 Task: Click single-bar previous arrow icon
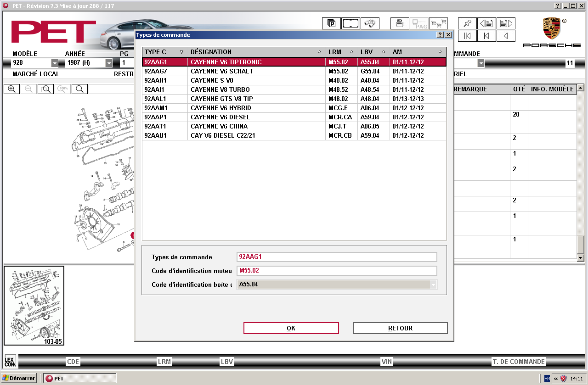click(486, 36)
